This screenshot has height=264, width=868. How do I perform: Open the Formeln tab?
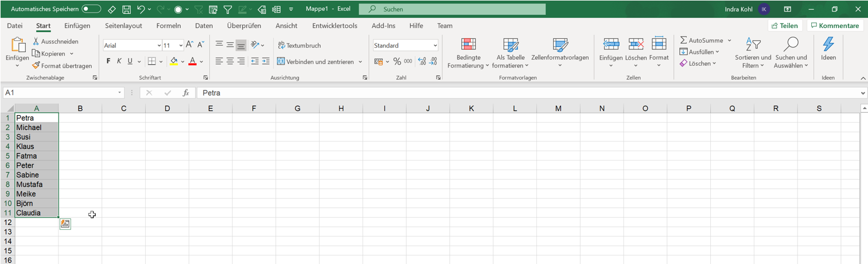pyautogui.click(x=169, y=26)
